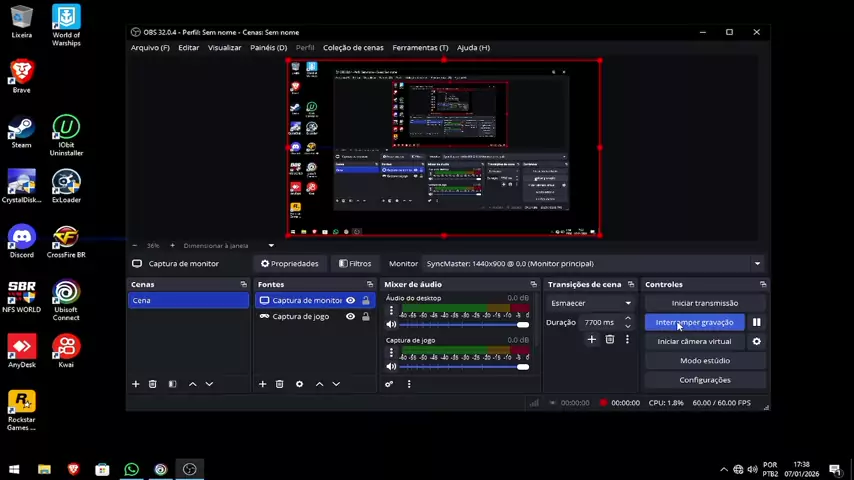Expand the Esmaecer transition dropdown
Viewport: 854px width, 480px height.
591,303
